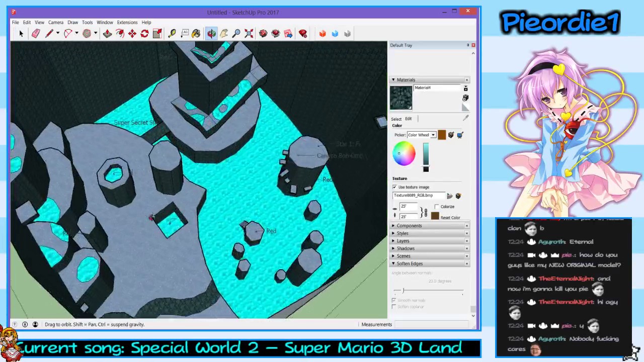644x362 pixels.
Task: Expand the Layers panel
Action: (x=393, y=241)
